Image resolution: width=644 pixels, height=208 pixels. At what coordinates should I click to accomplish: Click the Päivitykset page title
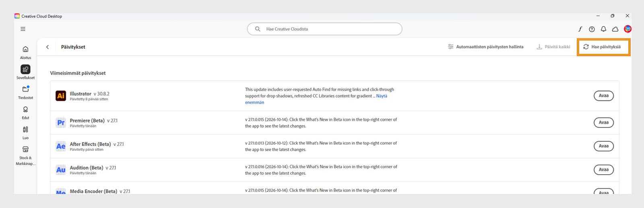[73, 47]
